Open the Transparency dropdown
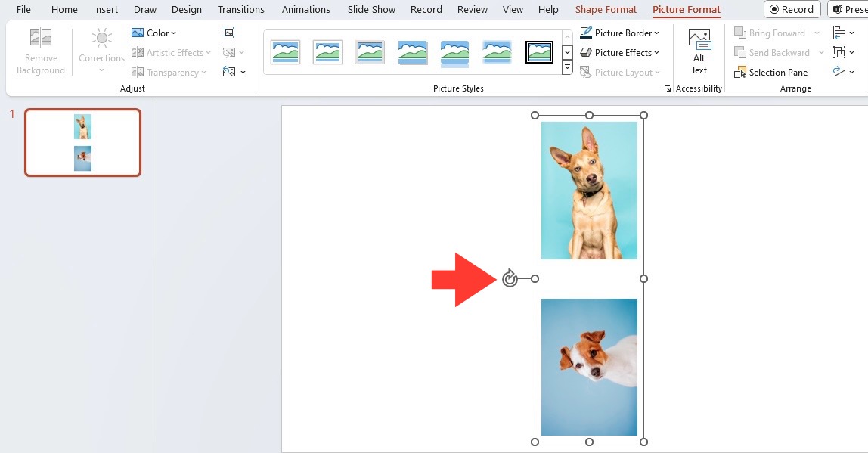 [169, 72]
